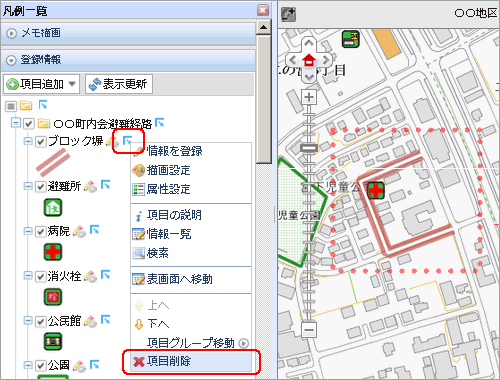Screen dimensions: 500x380
Task: Collapse the ○○町内会避難経路 tree group
Action: pyautogui.click(x=15, y=123)
